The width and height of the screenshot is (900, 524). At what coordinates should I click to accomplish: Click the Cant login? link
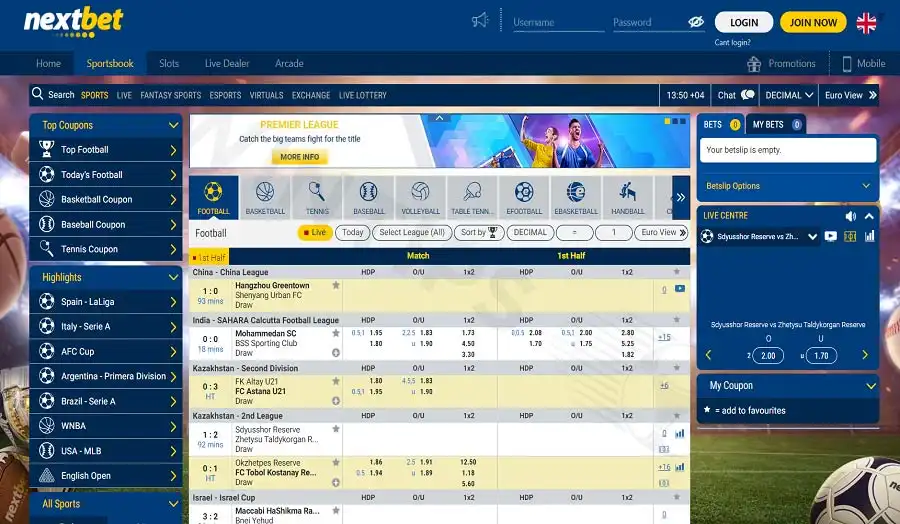[x=732, y=42]
